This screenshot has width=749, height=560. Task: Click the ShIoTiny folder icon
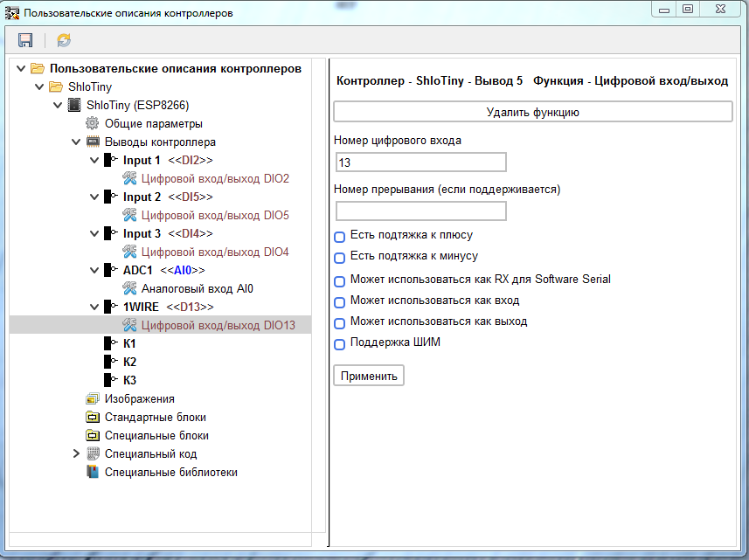[56, 86]
